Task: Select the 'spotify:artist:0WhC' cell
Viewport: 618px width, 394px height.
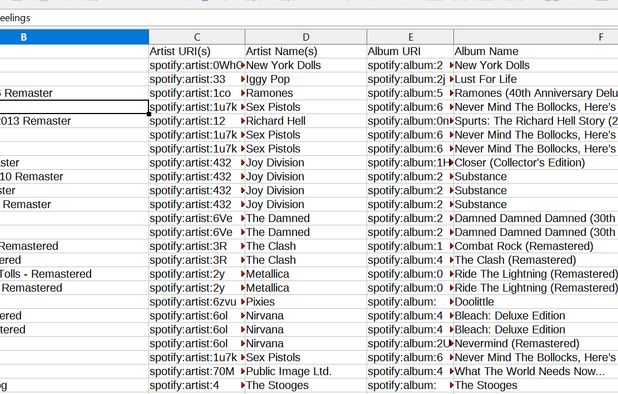Action: tap(197, 65)
